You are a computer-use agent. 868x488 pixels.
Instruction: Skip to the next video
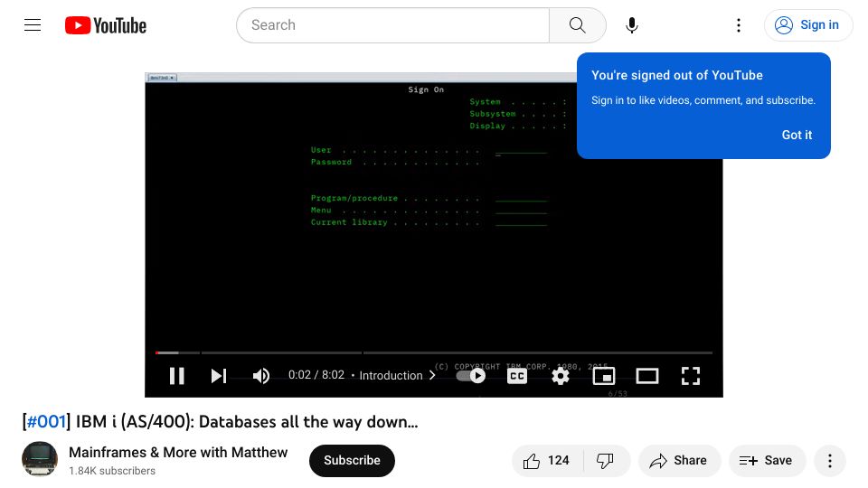219,376
